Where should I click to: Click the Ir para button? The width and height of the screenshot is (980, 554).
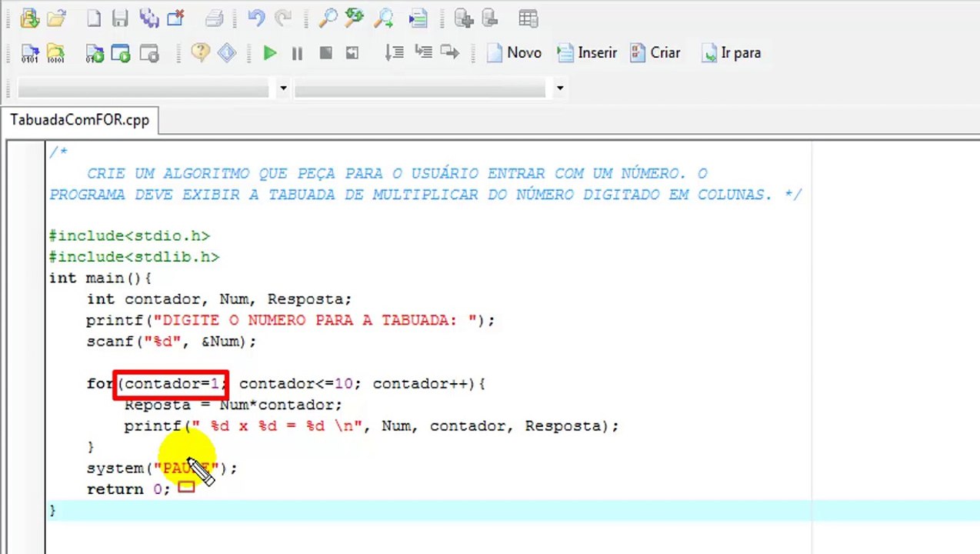click(x=732, y=53)
